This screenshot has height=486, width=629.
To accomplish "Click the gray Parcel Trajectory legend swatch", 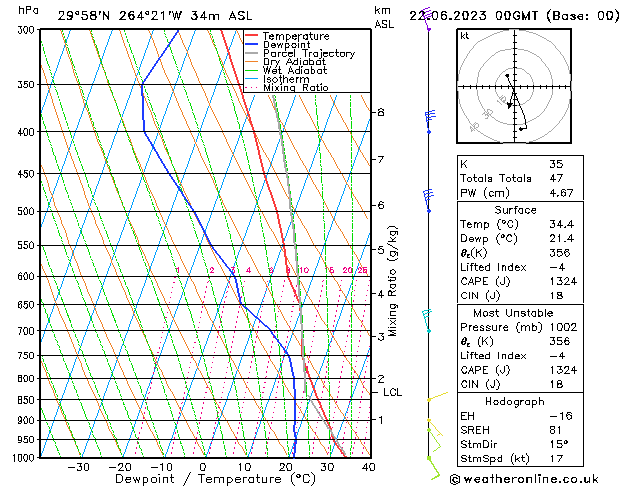I will 251,53.
